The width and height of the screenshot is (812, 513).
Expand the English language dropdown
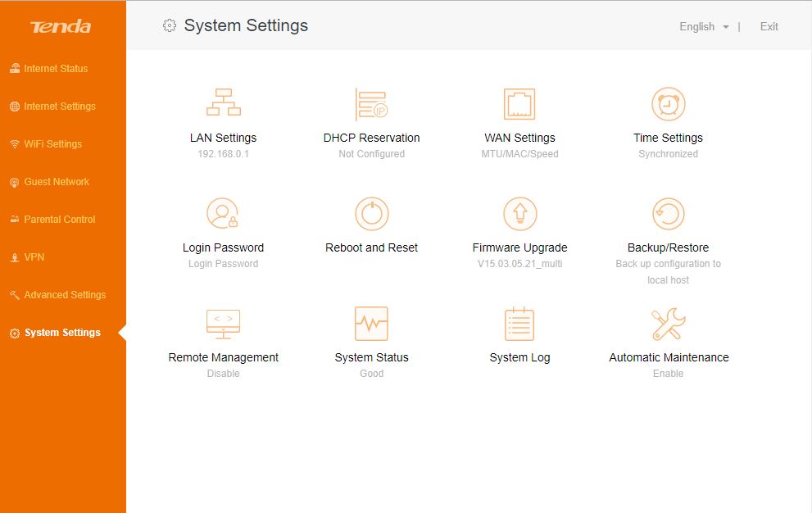(x=705, y=26)
